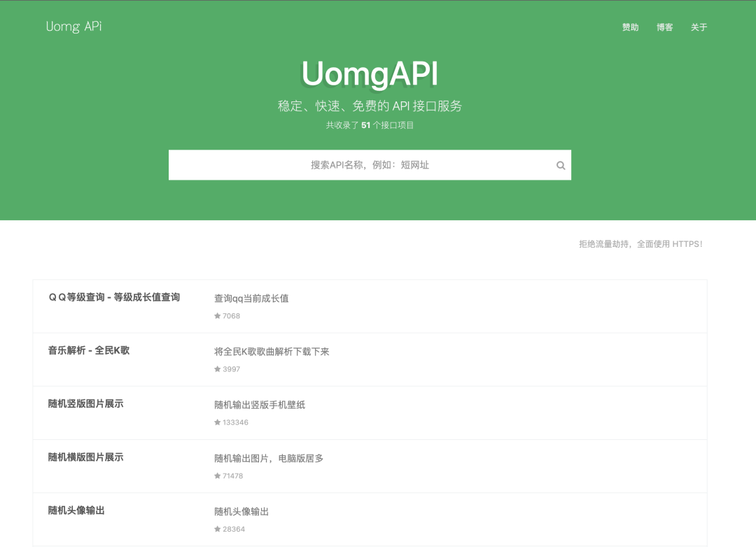Viewport: 756px width, 547px height.
Task: Open the Uomg APi logo link
Action: (x=73, y=27)
